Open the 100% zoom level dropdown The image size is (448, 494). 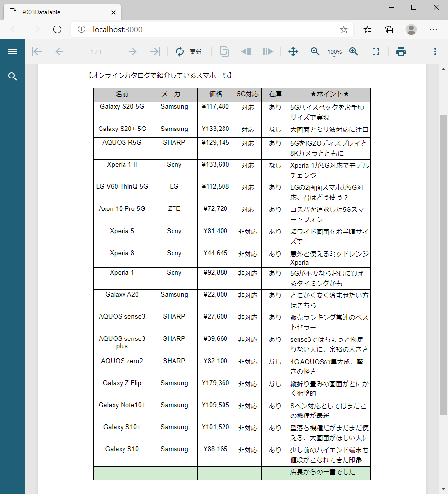[334, 52]
